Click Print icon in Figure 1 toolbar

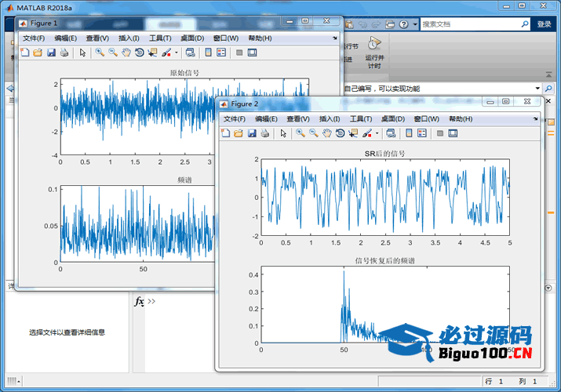coord(64,53)
